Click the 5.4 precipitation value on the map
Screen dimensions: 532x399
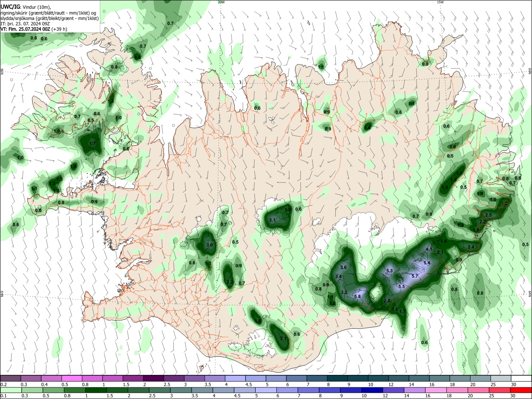pos(427,263)
